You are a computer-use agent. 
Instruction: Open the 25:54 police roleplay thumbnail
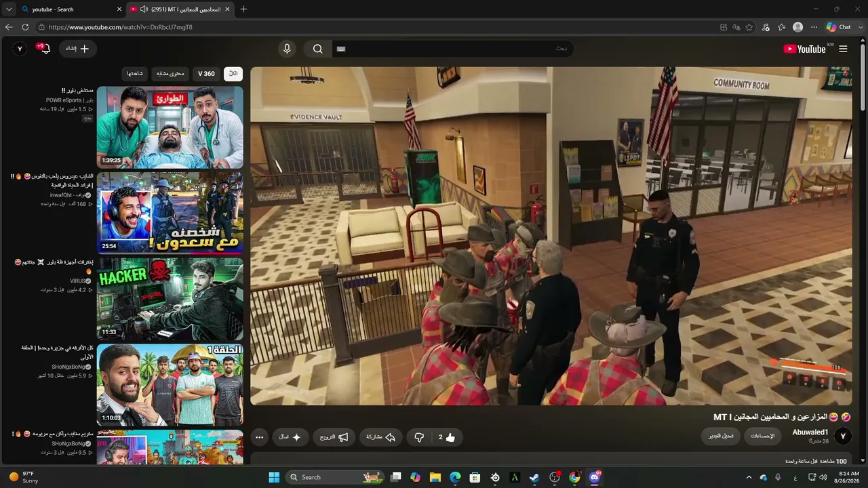[x=170, y=213]
